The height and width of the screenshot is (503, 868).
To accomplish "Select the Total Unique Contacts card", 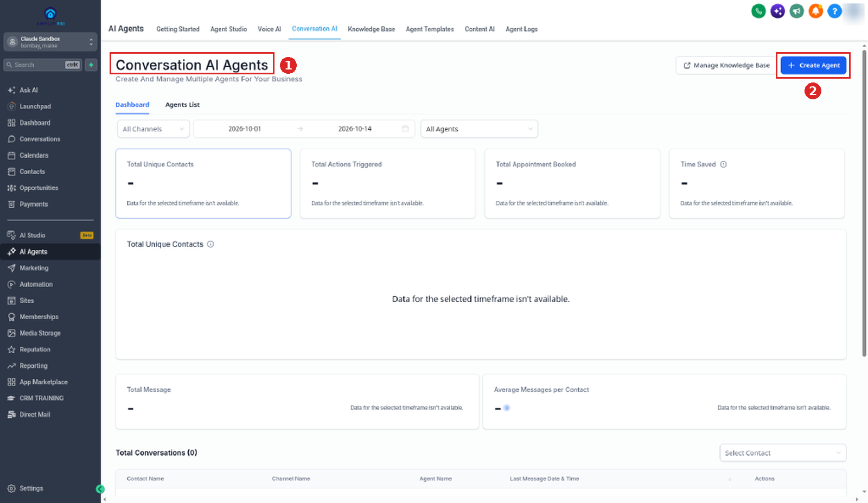I will click(203, 183).
